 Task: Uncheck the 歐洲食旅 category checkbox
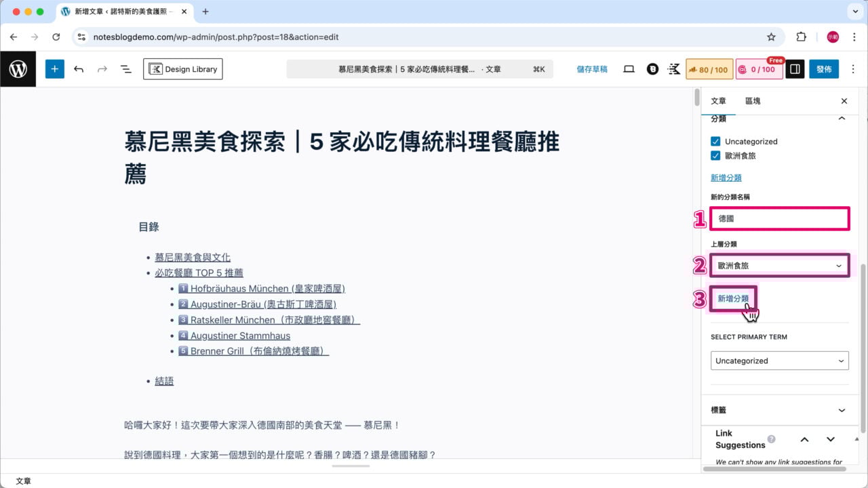click(x=715, y=155)
